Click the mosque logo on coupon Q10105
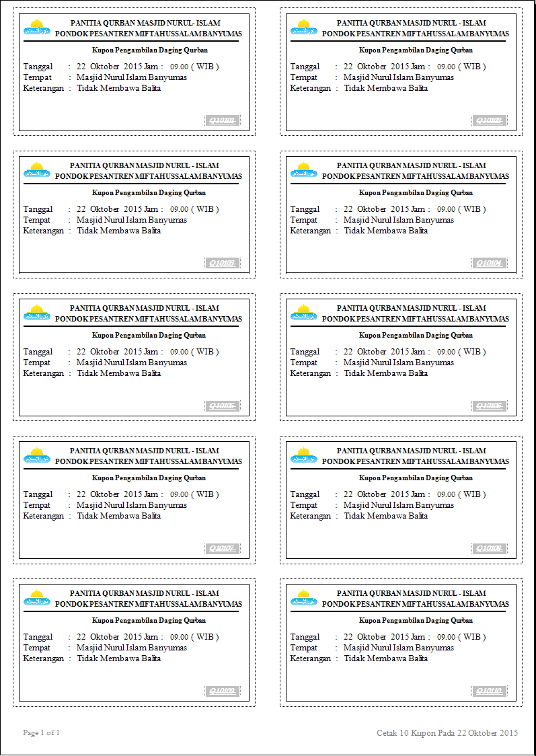 [36, 312]
